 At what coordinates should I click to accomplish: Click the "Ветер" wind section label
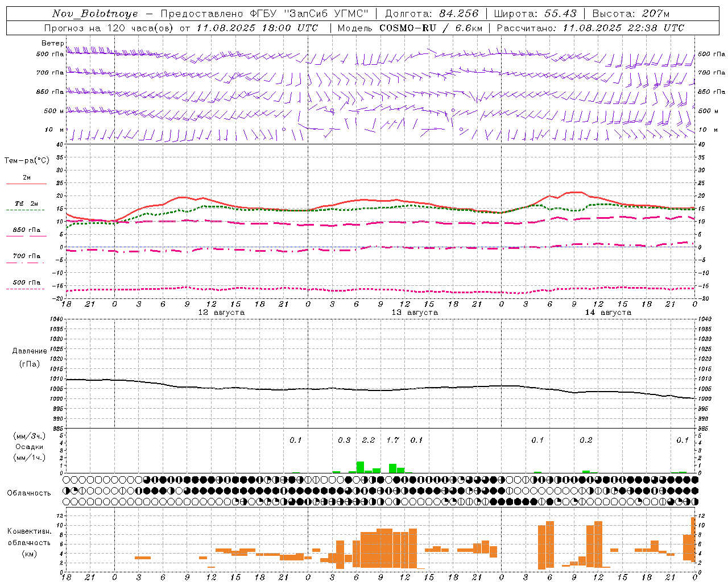pyautogui.click(x=53, y=43)
